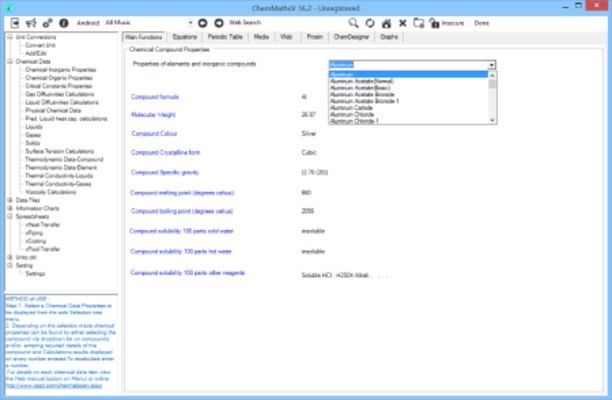
Task: Click the X stop icon in toolbar
Action: [x=402, y=21]
